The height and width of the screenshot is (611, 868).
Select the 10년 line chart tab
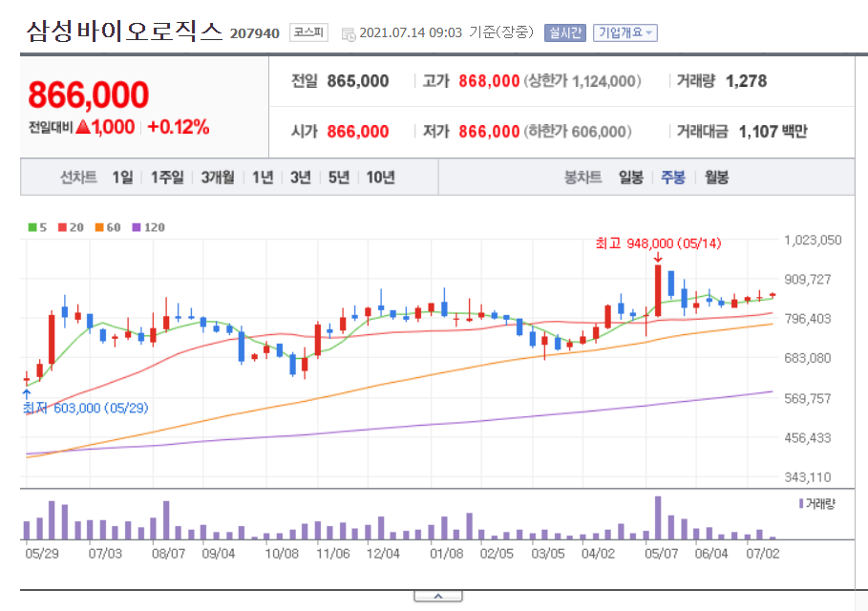click(380, 178)
